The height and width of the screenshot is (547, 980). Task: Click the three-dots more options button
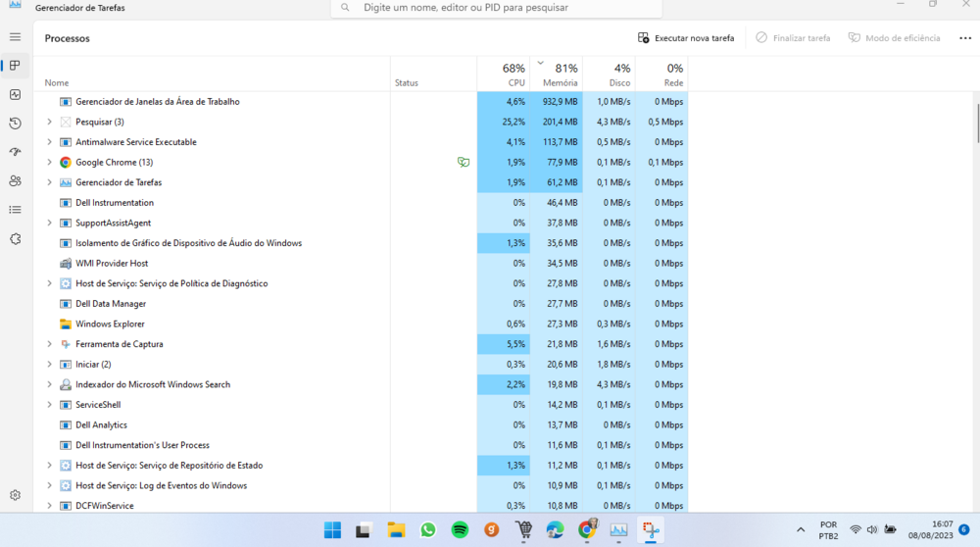965,38
